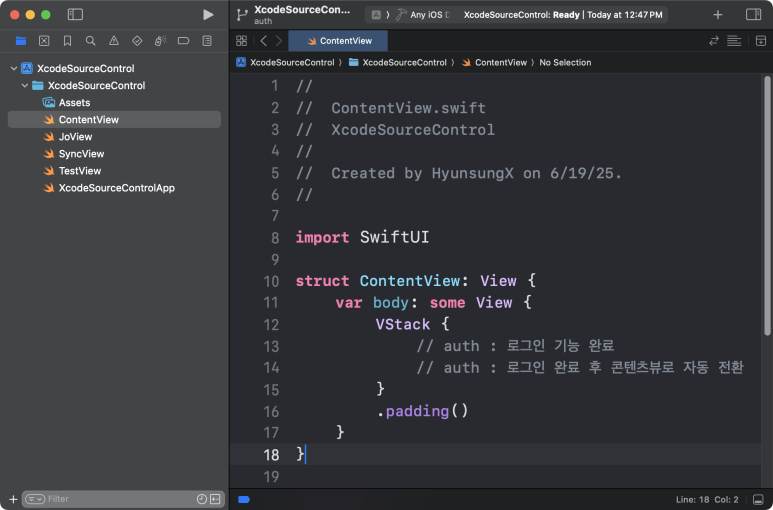Click the editor vertical scrollbar
Image resolution: width=773 pixels, height=510 pixels.
click(767, 205)
